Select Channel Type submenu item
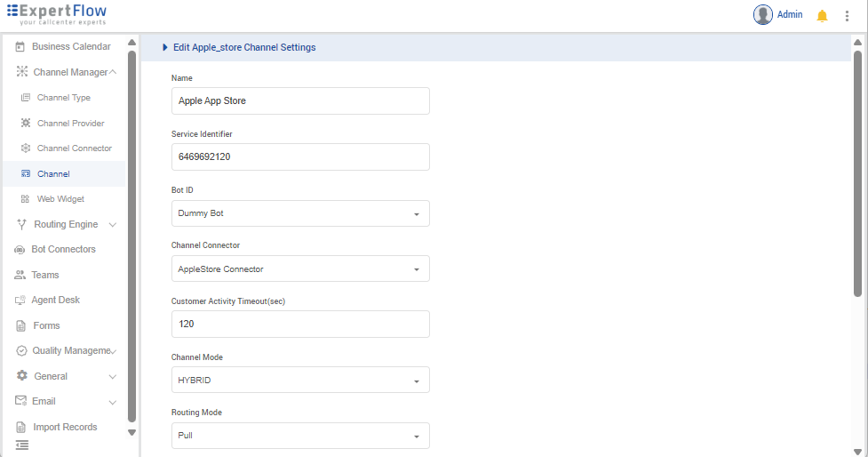The image size is (868, 457). pos(64,98)
